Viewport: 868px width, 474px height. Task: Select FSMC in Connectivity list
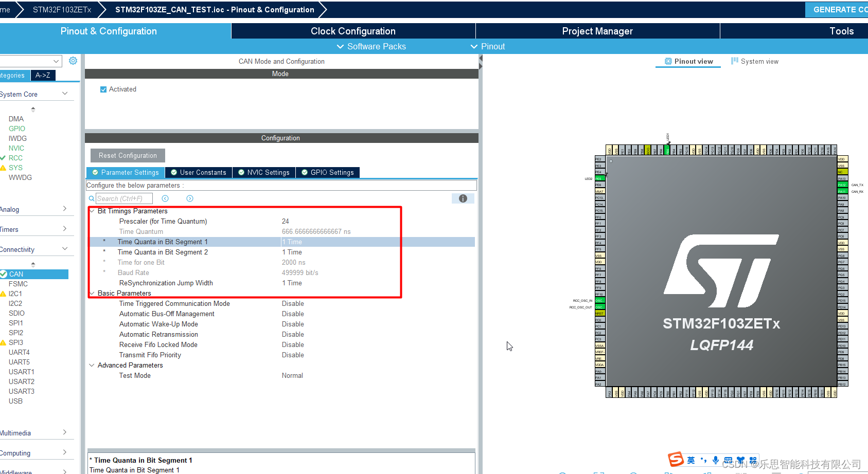point(18,284)
